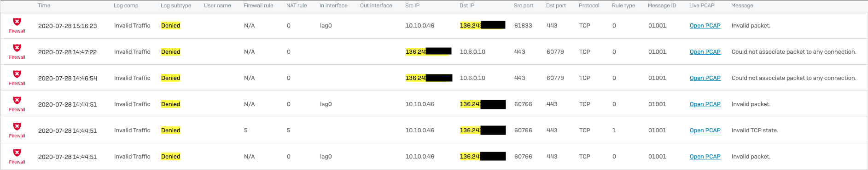Click the Src IP column header
The image size is (868, 170).
click(413, 6)
